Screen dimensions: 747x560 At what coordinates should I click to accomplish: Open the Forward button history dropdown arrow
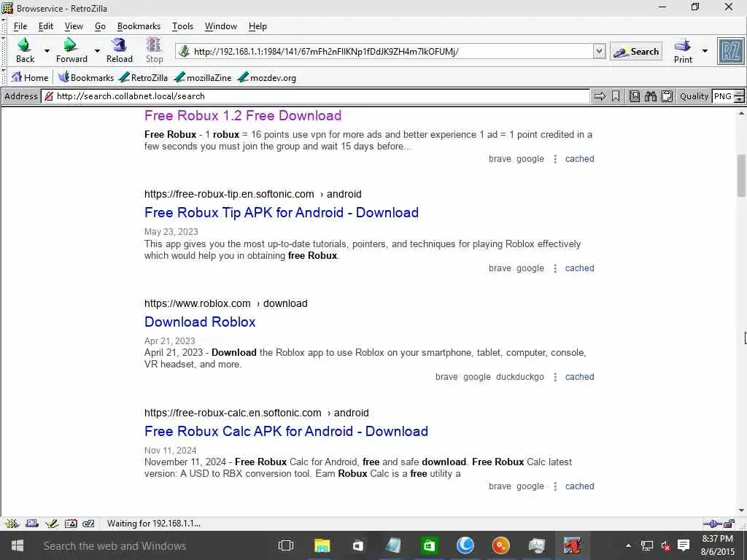[x=97, y=50]
